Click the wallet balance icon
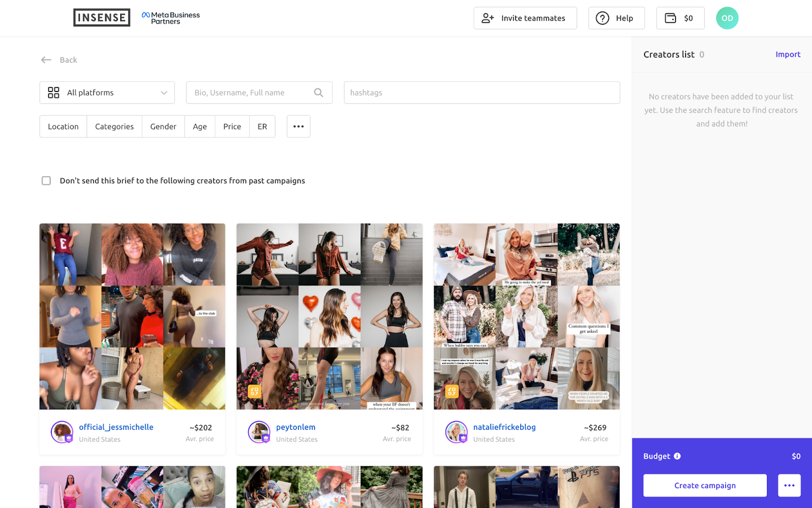 pos(670,18)
